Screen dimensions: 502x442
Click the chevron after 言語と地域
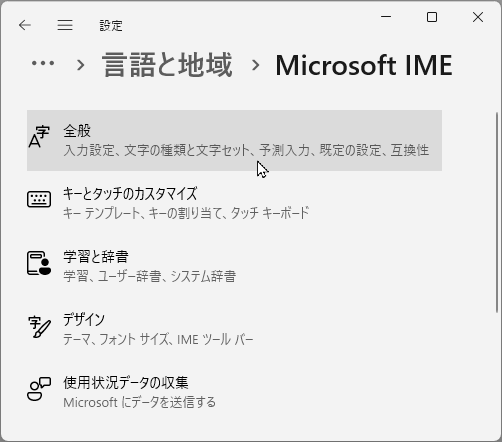255,65
